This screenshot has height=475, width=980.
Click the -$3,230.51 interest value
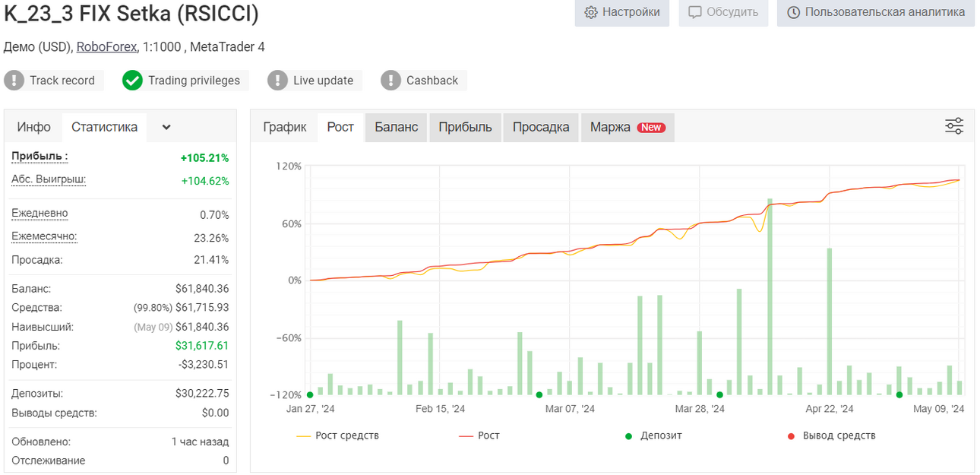point(204,365)
